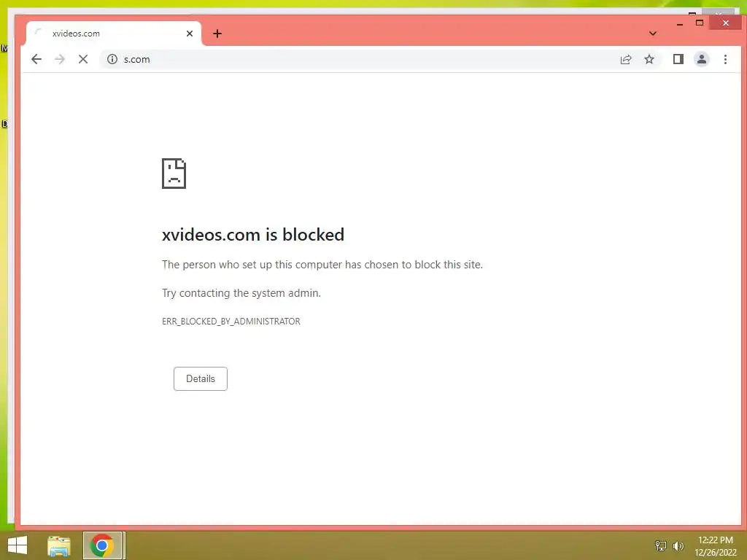Image resolution: width=747 pixels, height=560 pixels.
Task: Click the forward navigation arrow
Action: 60,59
